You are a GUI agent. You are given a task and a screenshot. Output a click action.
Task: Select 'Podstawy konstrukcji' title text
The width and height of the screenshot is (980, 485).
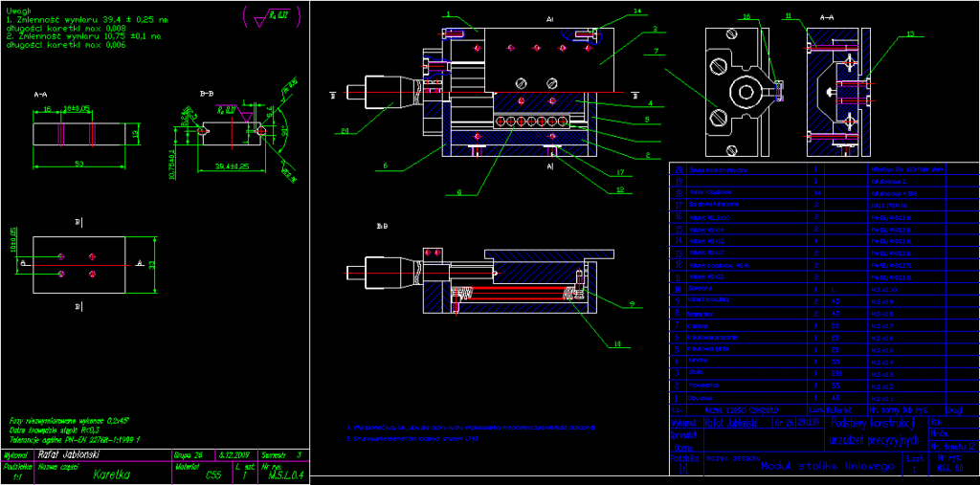[875, 425]
